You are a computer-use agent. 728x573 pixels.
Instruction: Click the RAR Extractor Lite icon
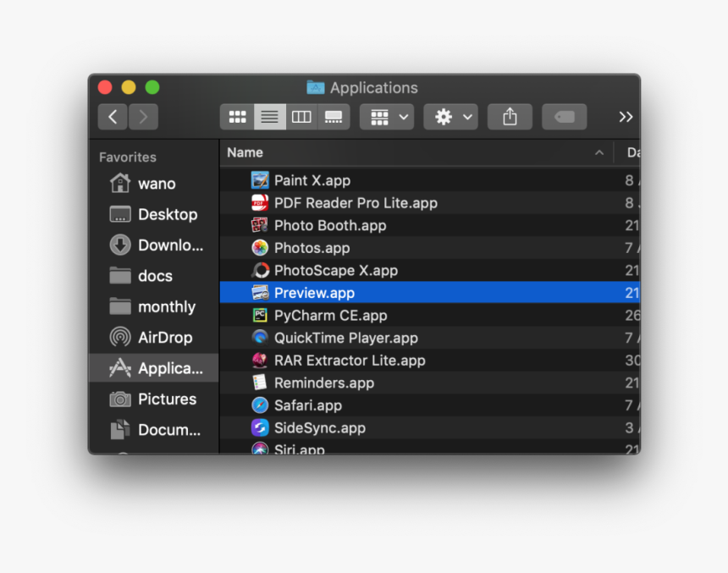(x=260, y=361)
